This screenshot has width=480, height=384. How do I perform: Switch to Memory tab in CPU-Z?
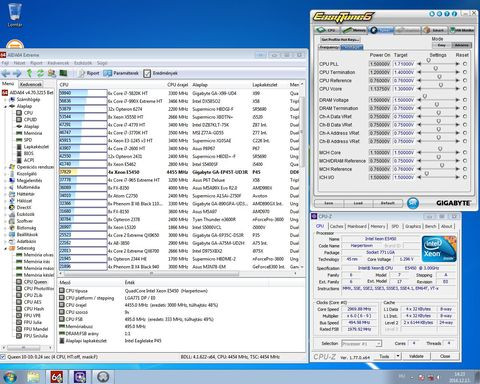[x=378, y=226]
